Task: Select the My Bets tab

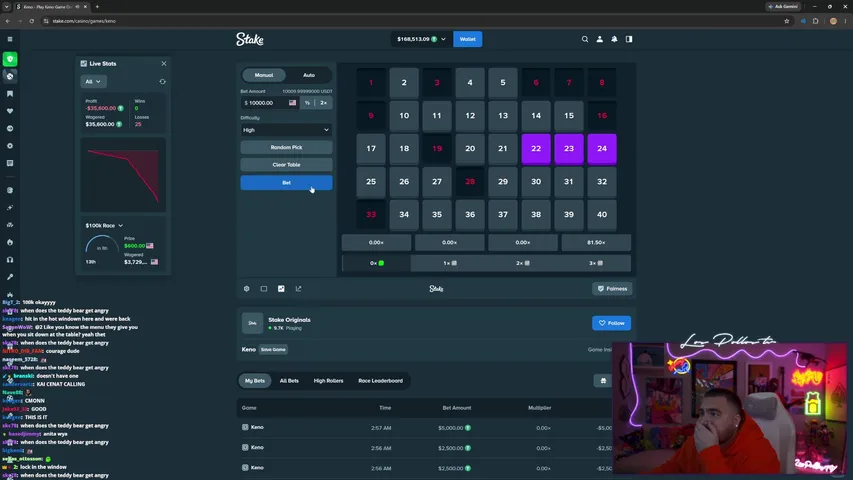Action: pos(255,381)
